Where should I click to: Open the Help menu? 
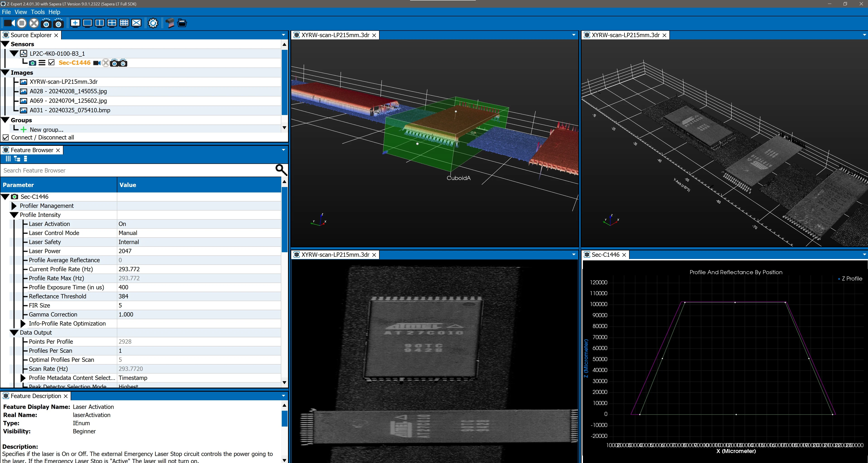pyautogui.click(x=54, y=12)
